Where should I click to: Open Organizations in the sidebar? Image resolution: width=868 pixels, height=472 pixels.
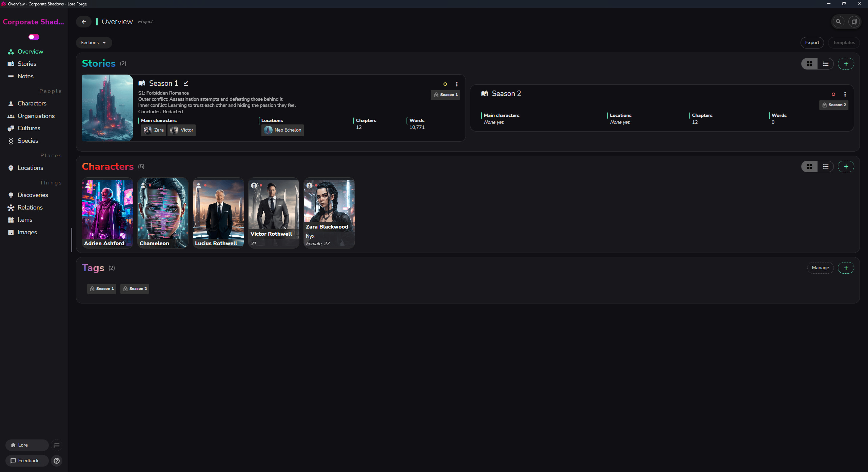[x=36, y=116]
